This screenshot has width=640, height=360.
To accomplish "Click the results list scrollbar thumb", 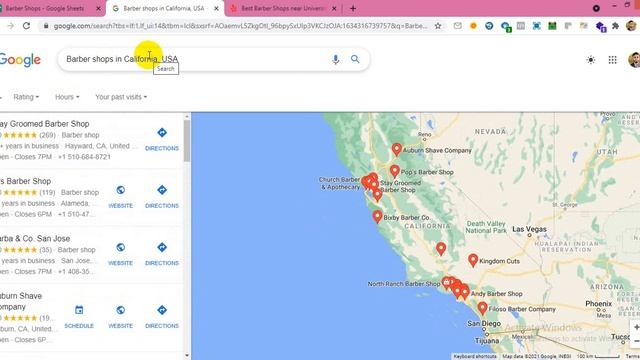I will click(187, 141).
